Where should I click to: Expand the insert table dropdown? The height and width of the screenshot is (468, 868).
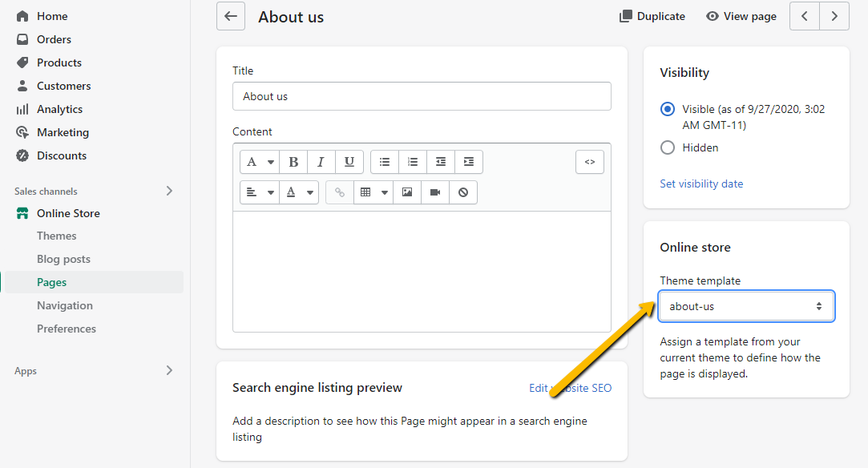tap(373, 192)
